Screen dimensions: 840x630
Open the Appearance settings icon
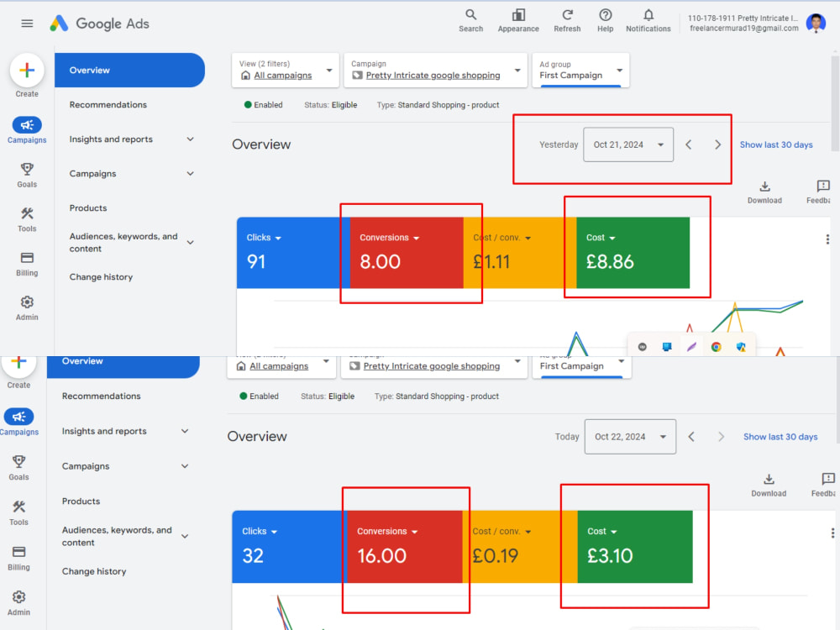click(x=518, y=21)
